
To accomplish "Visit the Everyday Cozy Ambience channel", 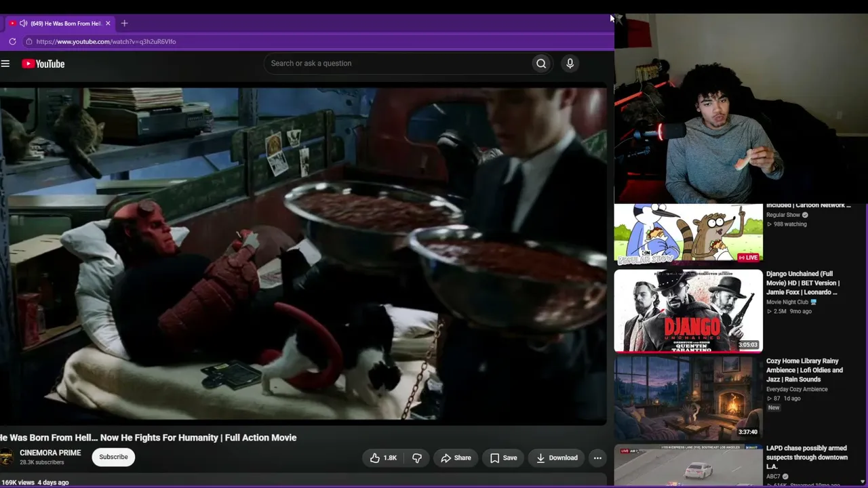I will pyautogui.click(x=797, y=390).
